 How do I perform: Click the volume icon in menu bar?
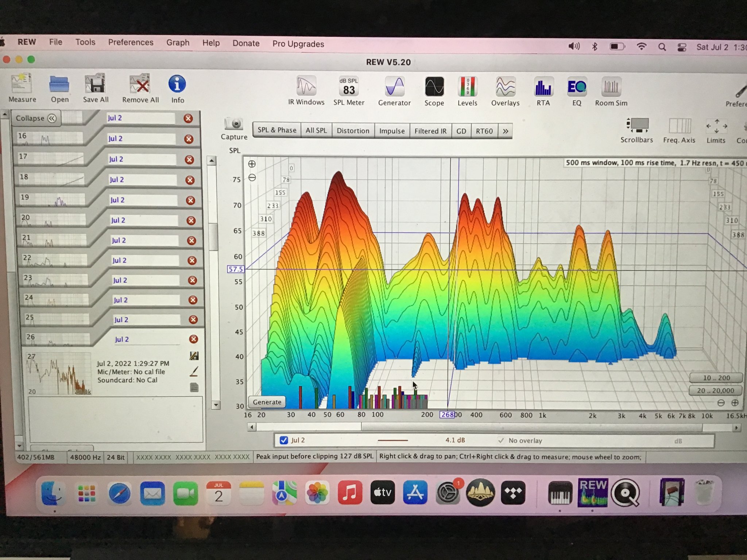click(x=574, y=46)
